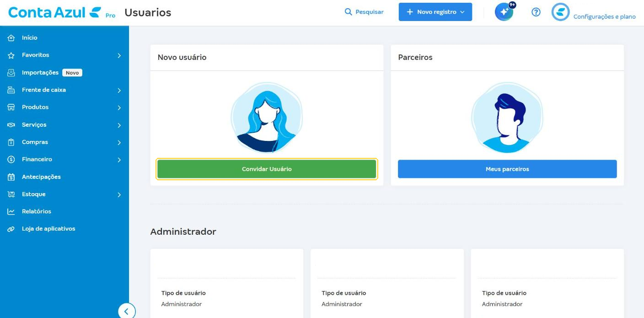Screen dimensions: 644x318
Task: Click the Serviços handshake icon
Action: pos(11,125)
